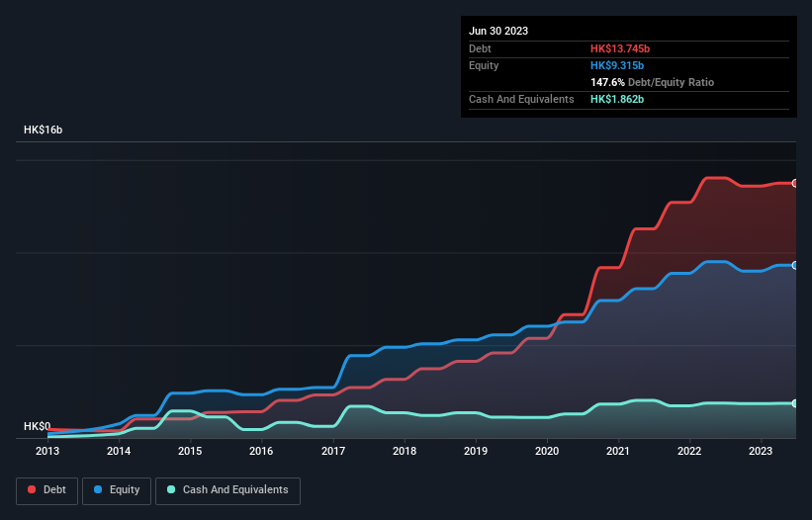This screenshot has height=520, width=812.
Task: Click the 2013 x-axis label
Action: coord(47,451)
